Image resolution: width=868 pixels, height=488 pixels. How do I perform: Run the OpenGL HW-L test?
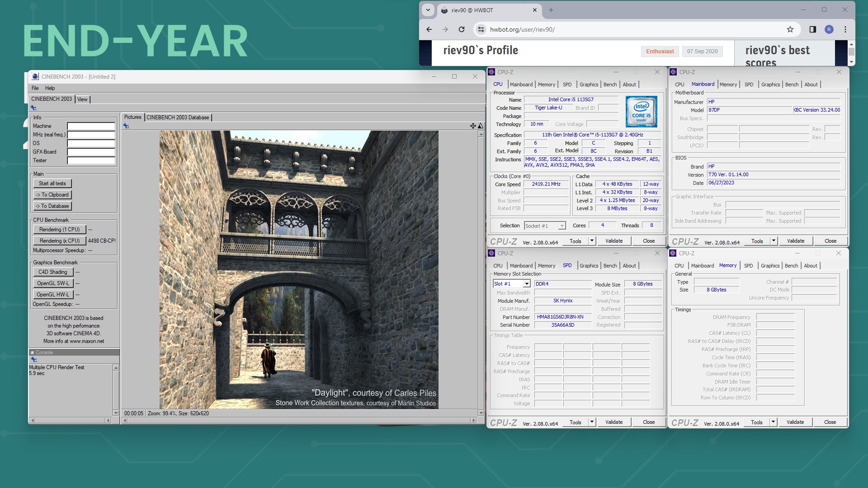pos(53,295)
